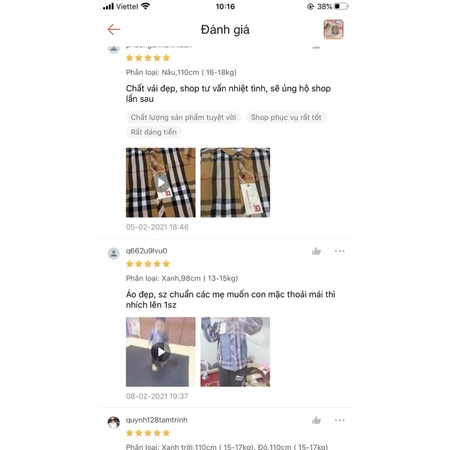Image resolution: width=450 pixels, height=450 pixels.
Task: Open username quynh128tamtrinh
Action: [156, 420]
